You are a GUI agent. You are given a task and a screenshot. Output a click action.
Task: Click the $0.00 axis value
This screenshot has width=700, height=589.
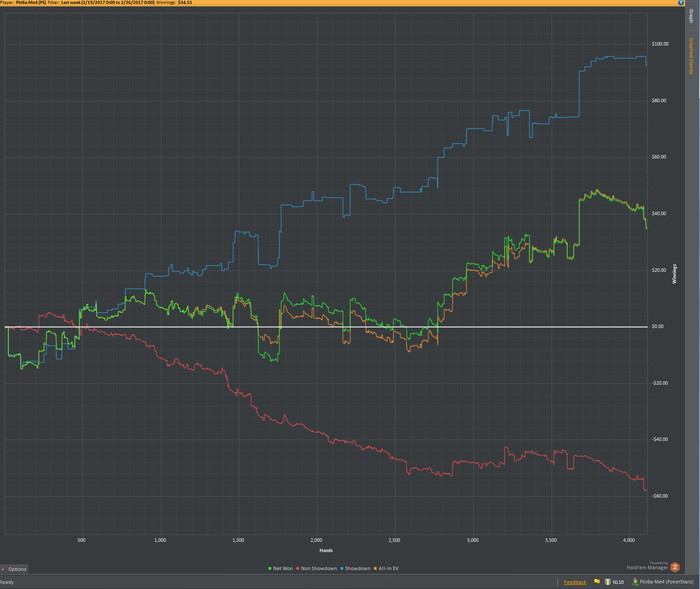coord(658,326)
